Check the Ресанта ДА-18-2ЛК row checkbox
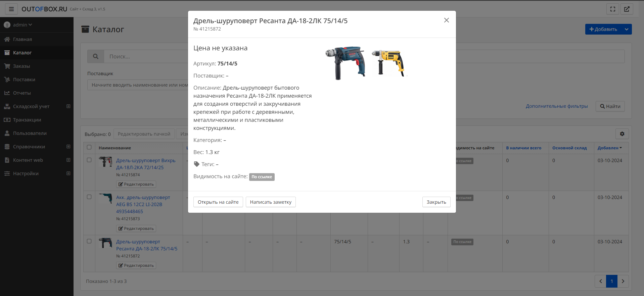This screenshot has height=296, width=644. pyautogui.click(x=89, y=241)
